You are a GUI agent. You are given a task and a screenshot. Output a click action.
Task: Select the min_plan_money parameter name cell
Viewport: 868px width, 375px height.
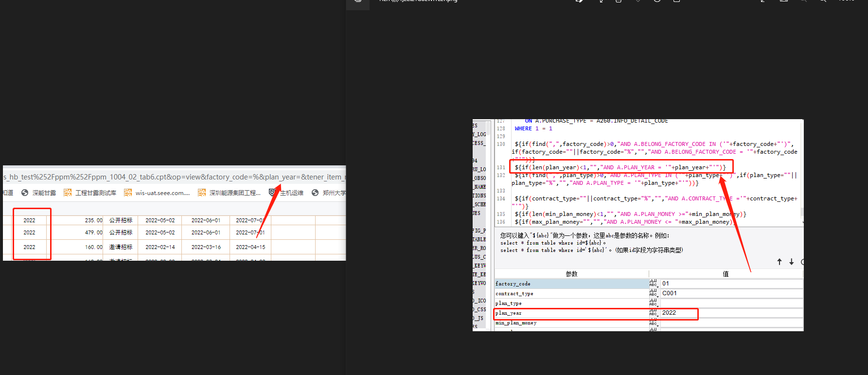point(571,322)
